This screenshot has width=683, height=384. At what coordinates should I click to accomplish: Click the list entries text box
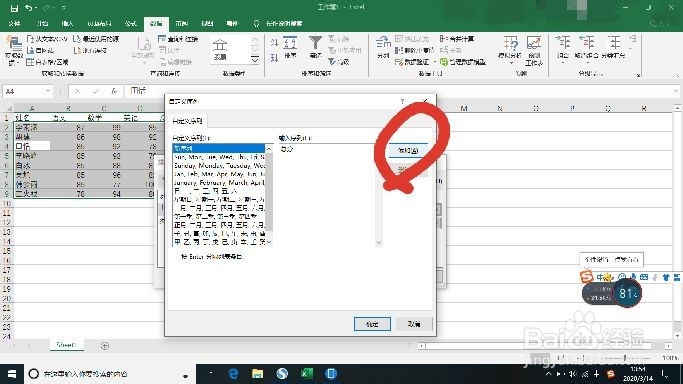coord(326,195)
